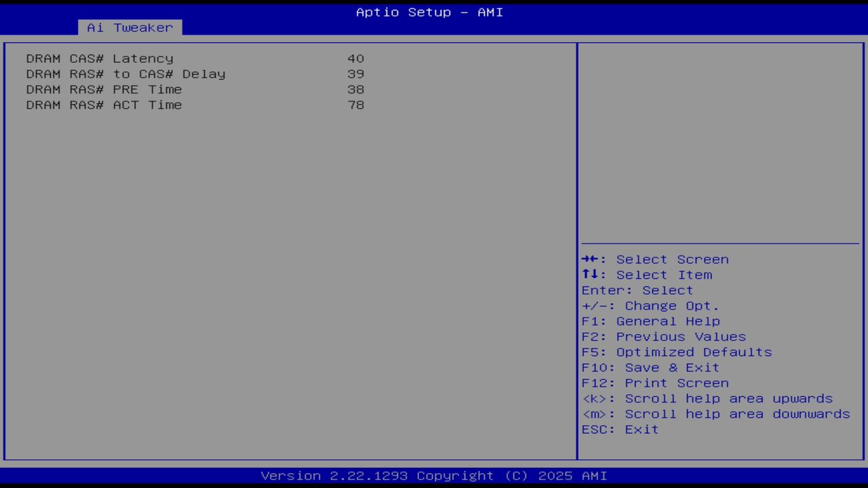Click the Change Opt. help line
This screenshot has width=868, height=488.
pos(650,306)
